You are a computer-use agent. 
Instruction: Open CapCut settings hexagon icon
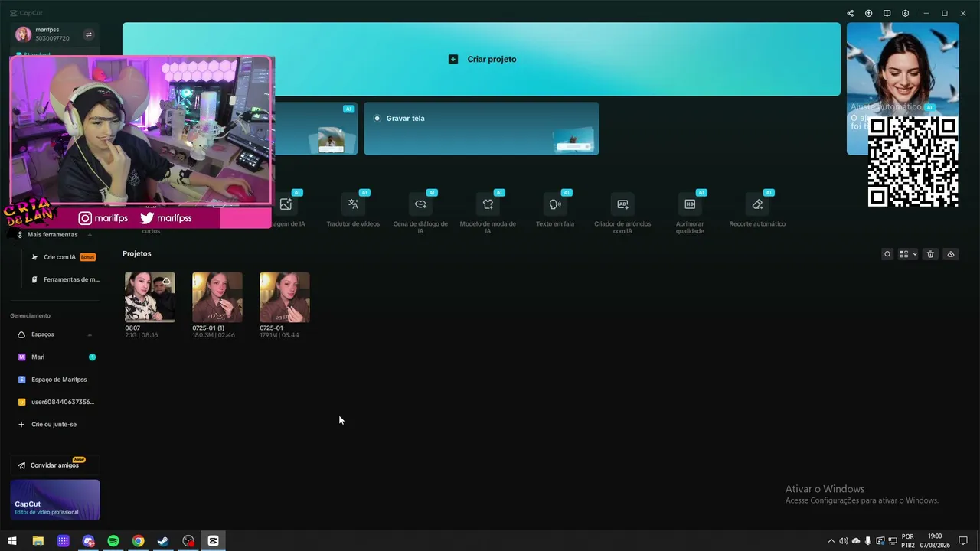pyautogui.click(x=906, y=13)
